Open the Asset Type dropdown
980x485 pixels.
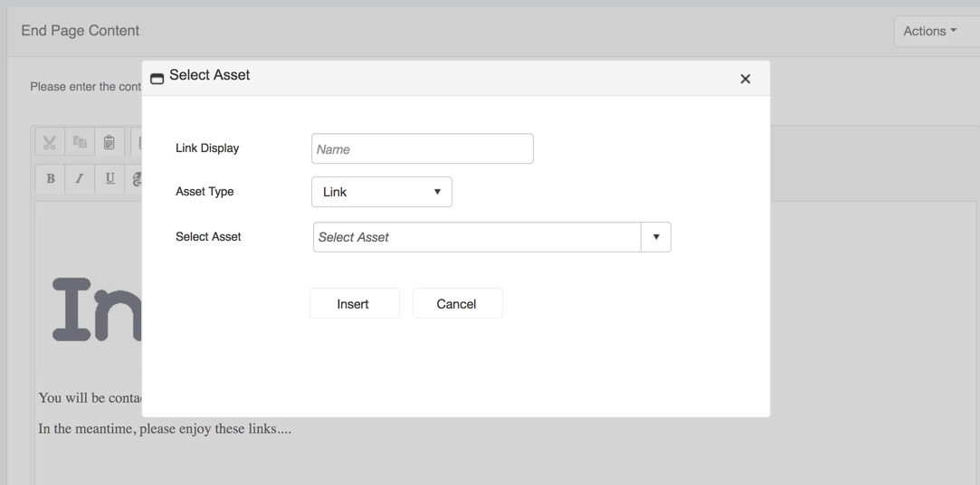pyautogui.click(x=382, y=192)
